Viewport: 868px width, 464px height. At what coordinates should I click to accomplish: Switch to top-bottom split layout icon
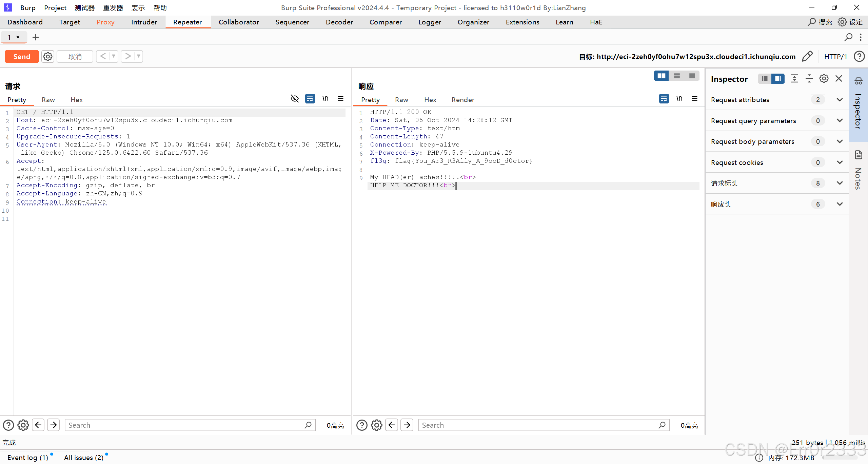coord(677,76)
